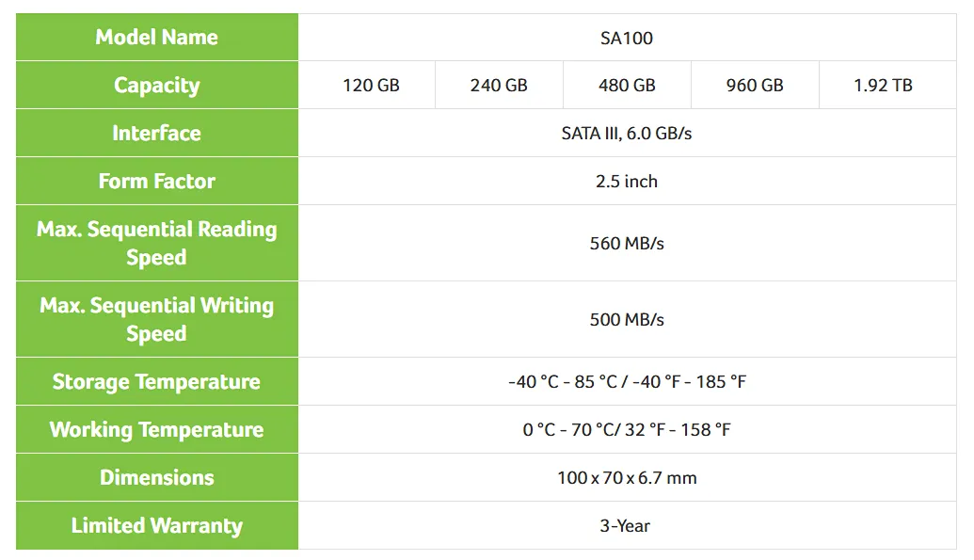Select the 500 MB/s value
This screenshot has width=974, height=560.
627,319
